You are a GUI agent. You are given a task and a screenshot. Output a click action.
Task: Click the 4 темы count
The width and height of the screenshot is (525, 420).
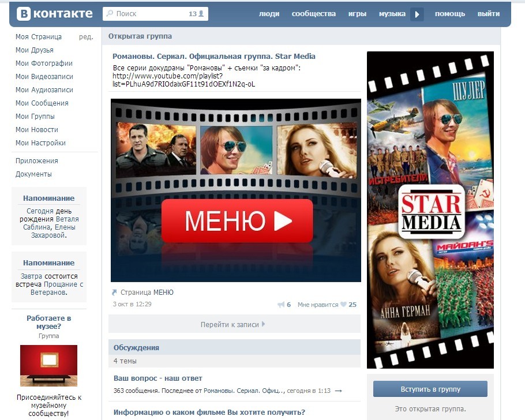125,361
